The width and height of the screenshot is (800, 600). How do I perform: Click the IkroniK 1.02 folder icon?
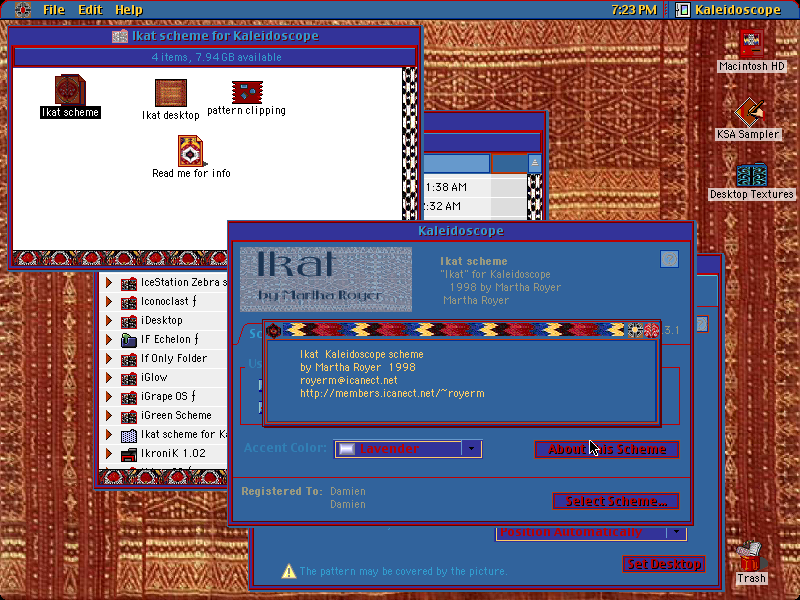(129, 454)
